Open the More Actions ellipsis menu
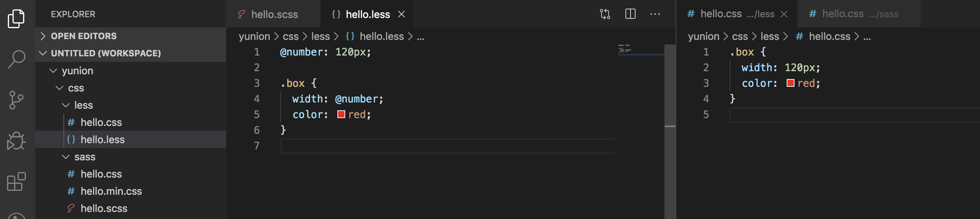The image size is (980, 219). coord(655,14)
